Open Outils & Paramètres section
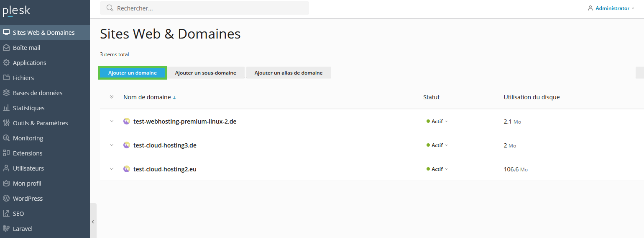Image resolution: width=644 pixels, height=238 pixels. point(45,123)
